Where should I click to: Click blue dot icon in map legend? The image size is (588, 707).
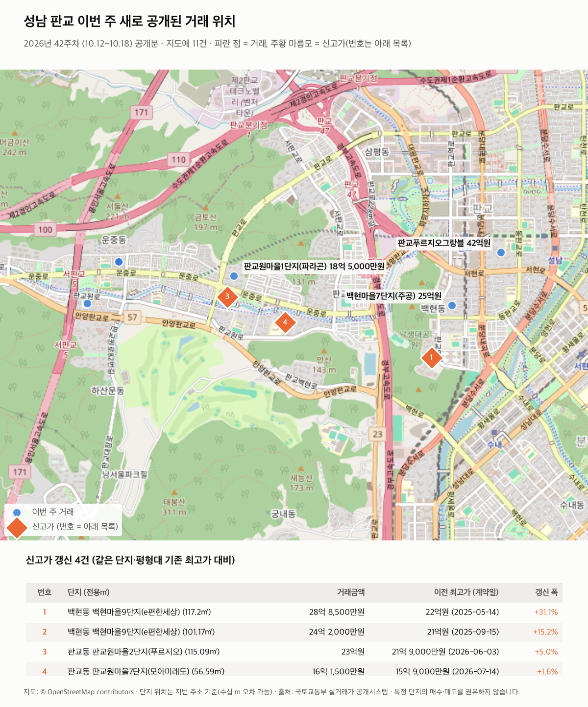[x=17, y=512]
